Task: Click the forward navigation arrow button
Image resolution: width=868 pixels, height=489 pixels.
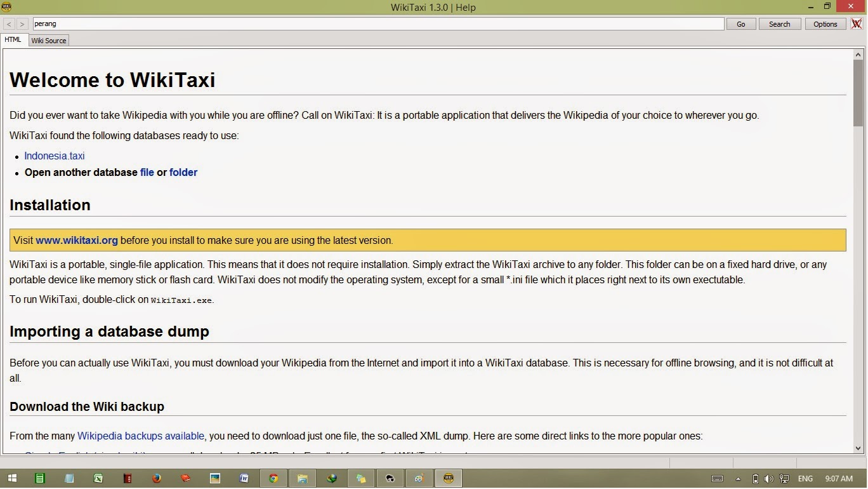Action: (x=22, y=24)
